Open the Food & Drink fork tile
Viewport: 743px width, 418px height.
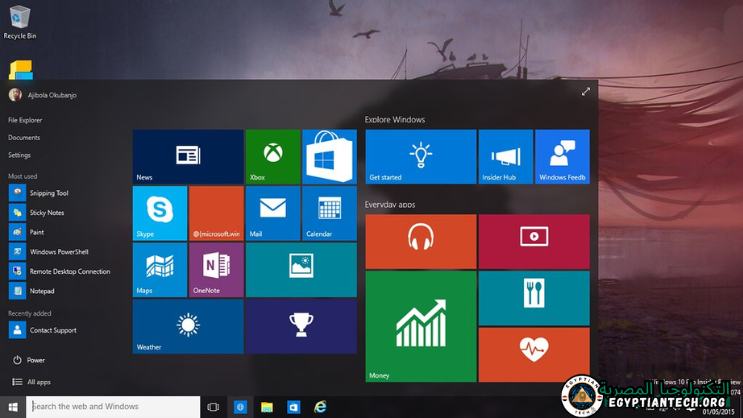[534, 298]
